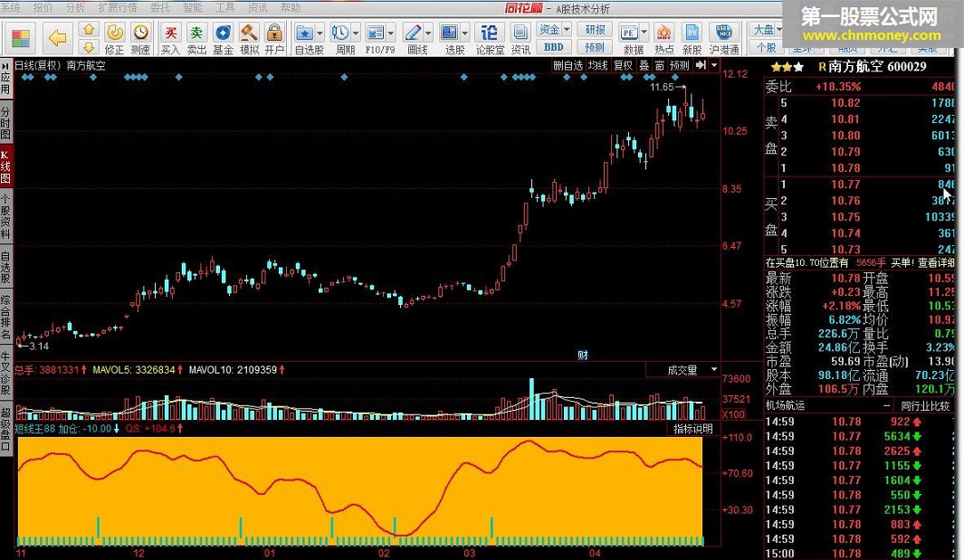
Task: Select the 画线 pencil drawing tool
Action: tap(413, 33)
